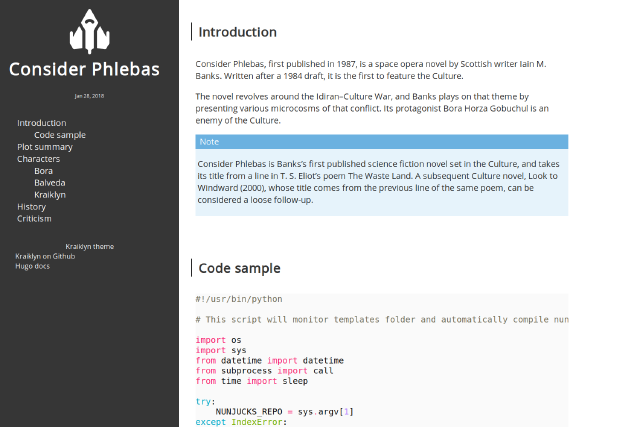
Task: Jump to Code sample in sidebar navigation
Action: [x=60, y=135]
